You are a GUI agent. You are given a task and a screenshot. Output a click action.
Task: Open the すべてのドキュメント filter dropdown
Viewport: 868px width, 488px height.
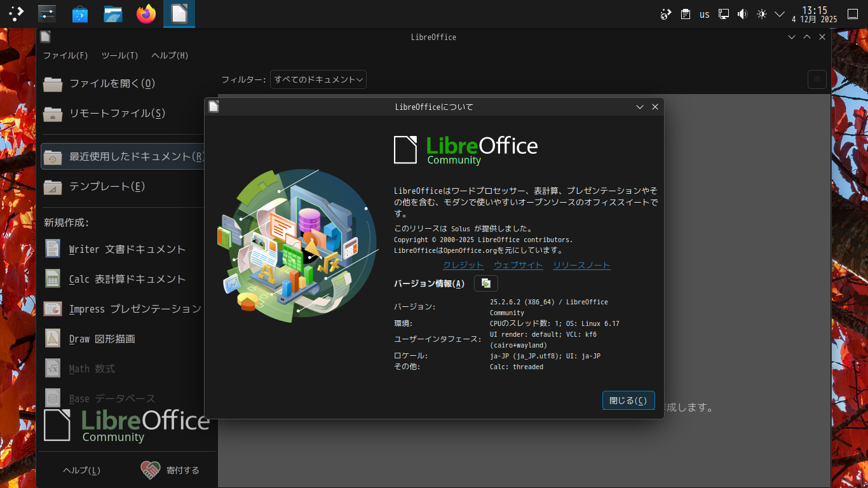click(318, 79)
